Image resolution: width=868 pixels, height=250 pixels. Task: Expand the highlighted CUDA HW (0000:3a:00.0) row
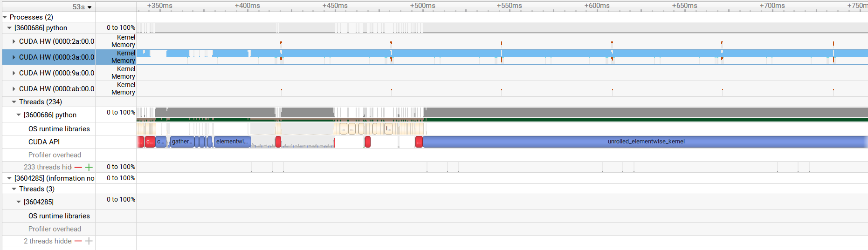click(x=14, y=57)
